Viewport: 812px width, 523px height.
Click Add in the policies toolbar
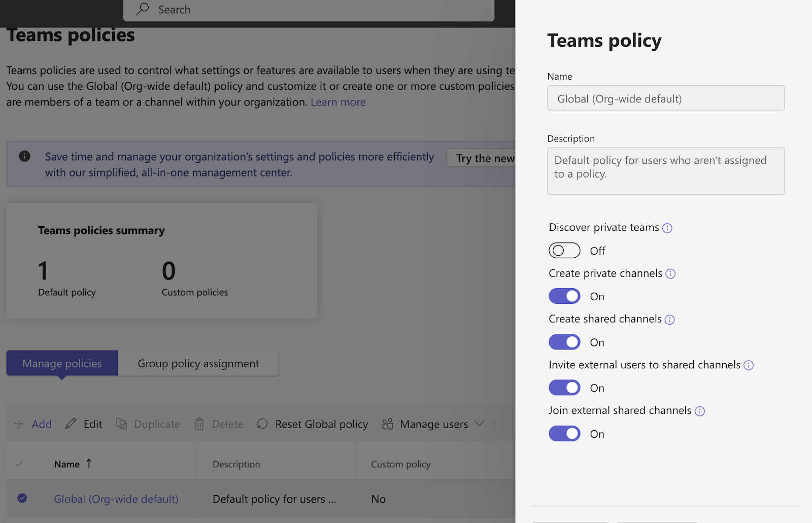coord(33,424)
